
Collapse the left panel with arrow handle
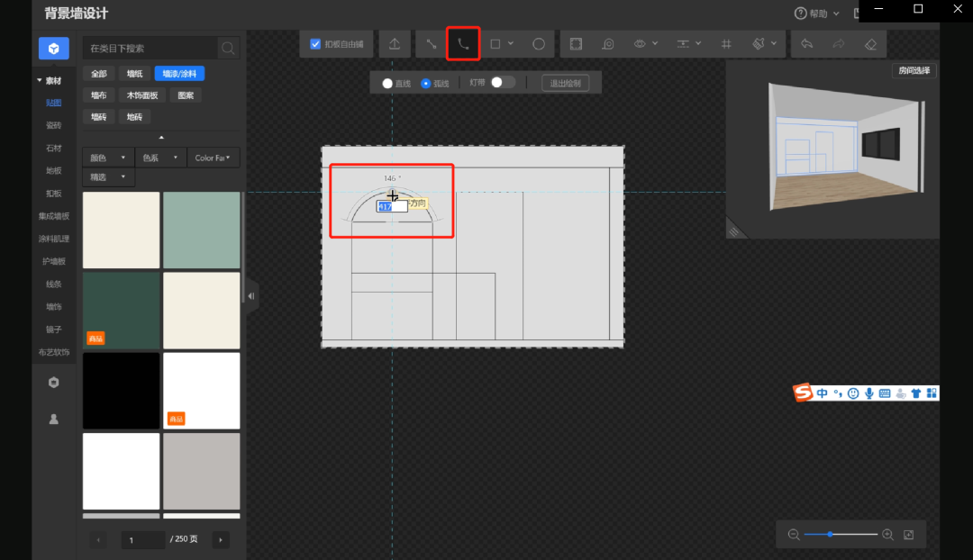pos(251,296)
